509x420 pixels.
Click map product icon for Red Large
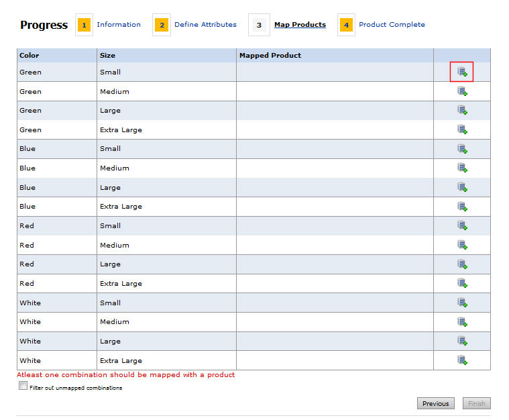[x=462, y=264]
